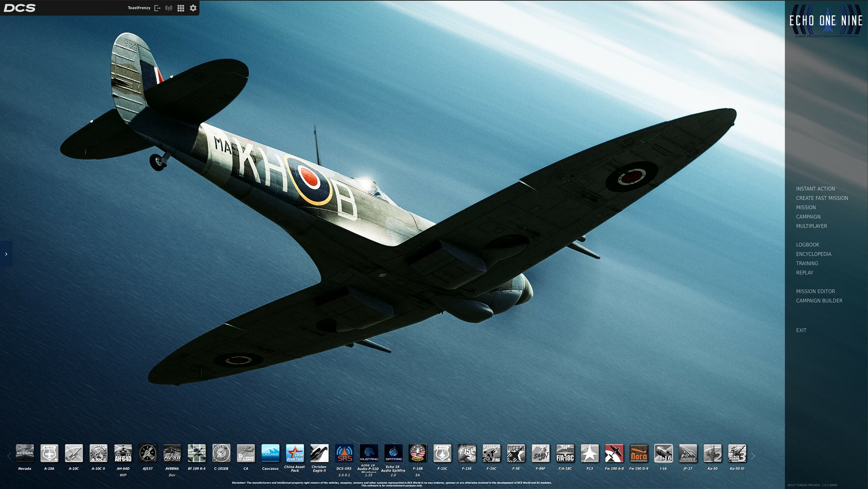
Task: Open INSTANT ACTION menu item
Action: pyautogui.click(x=815, y=189)
